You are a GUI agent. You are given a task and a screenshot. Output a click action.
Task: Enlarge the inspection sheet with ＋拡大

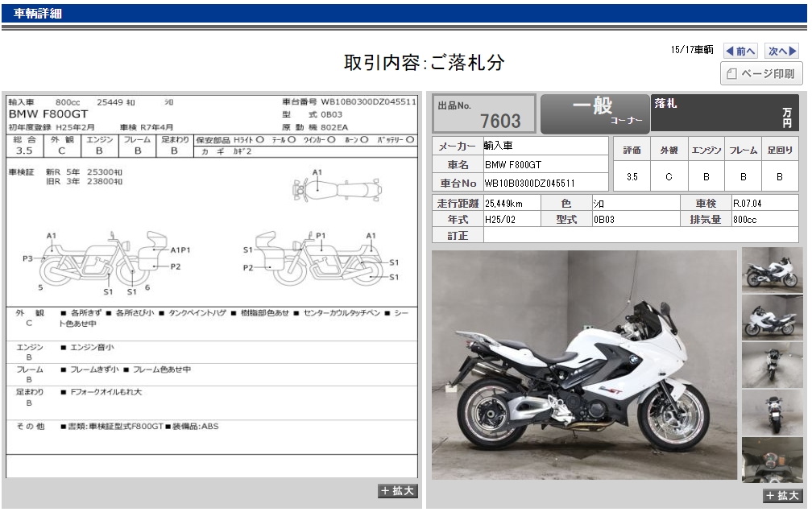tap(397, 491)
